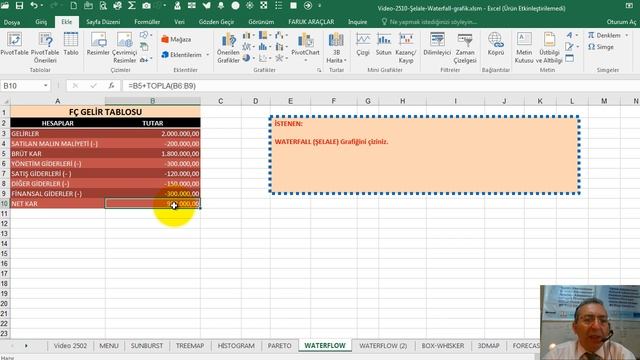
Task: Open Çevrimiçi Resimler online pictures
Action: 124,48
